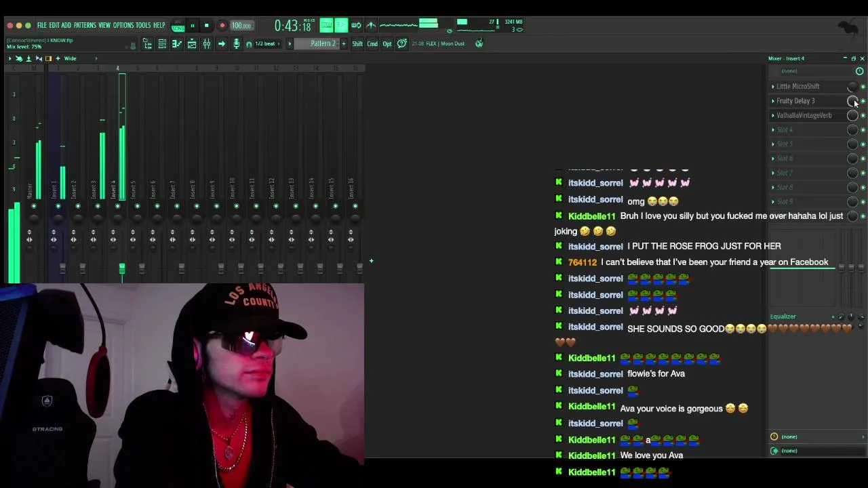Click the news globe icon after Moon Dust
Image resolution: width=868 pixels, height=488 pixels.
pyautogui.click(x=479, y=43)
